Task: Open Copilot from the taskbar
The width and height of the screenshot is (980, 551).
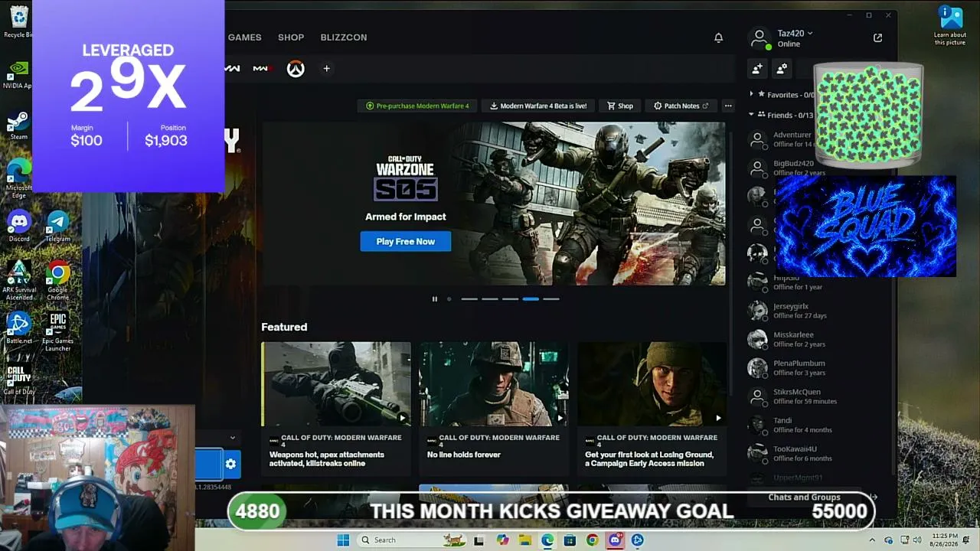Action: tap(502, 540)
